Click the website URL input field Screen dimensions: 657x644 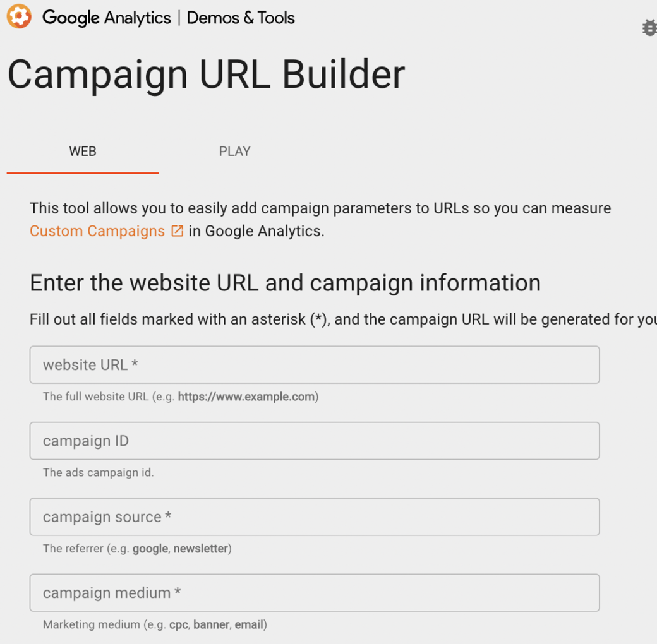pos(314,364)
